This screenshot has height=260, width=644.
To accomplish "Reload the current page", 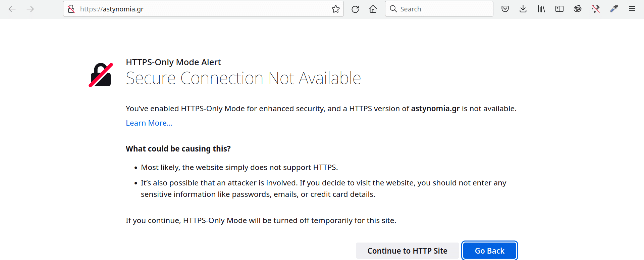I will click(x=355, y=9).
